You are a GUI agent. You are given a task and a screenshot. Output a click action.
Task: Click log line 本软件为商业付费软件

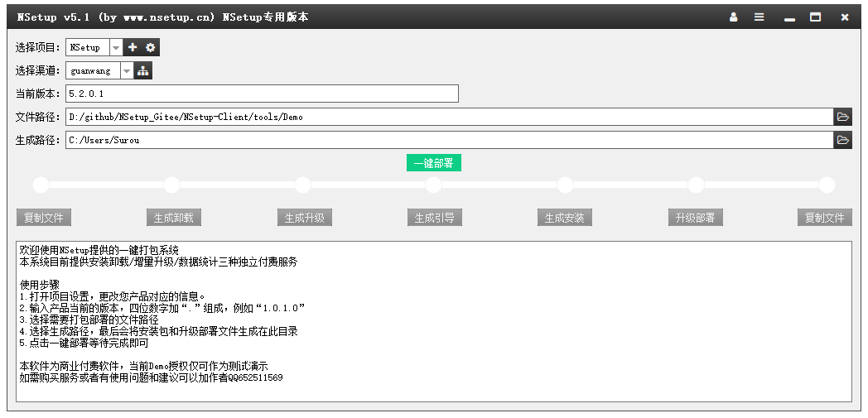pos(144,366)
